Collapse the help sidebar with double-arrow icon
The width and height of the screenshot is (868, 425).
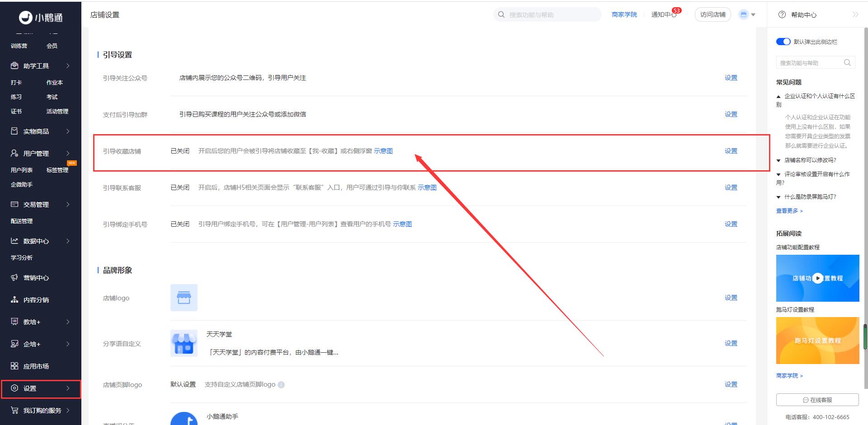click(x=855, y=14)
